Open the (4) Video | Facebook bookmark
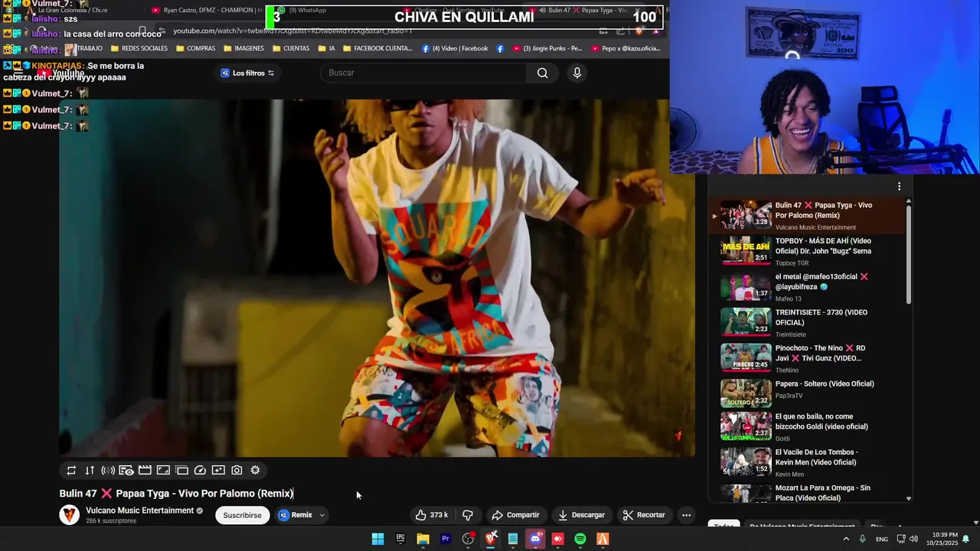980x551 pixels. click(x=455, y=48)
